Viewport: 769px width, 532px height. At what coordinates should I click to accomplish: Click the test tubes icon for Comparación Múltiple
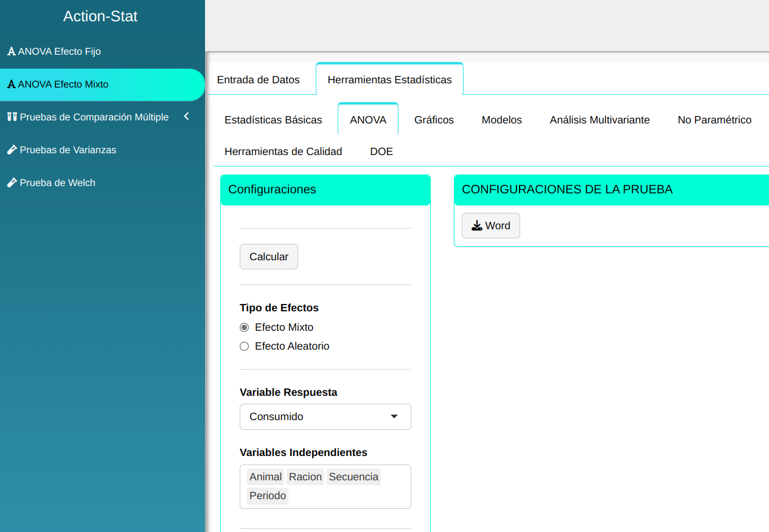pyautogui.click(x=12, y=117)
